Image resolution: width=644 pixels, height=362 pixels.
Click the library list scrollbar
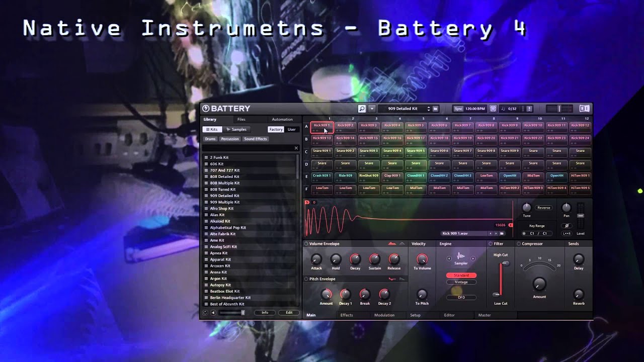point(299,167)
